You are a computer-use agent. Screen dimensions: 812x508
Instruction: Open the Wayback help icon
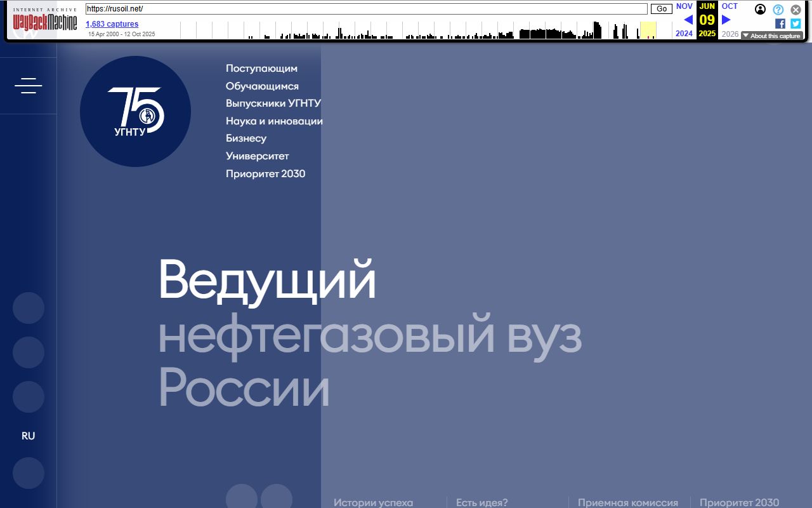pyautogui.click(x=778, y=10)
